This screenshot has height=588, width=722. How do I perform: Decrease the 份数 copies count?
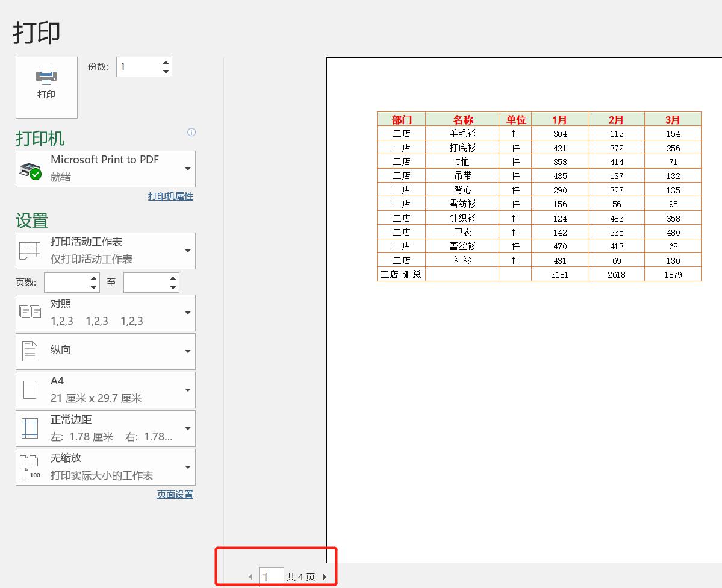click(x=166, y=72)
